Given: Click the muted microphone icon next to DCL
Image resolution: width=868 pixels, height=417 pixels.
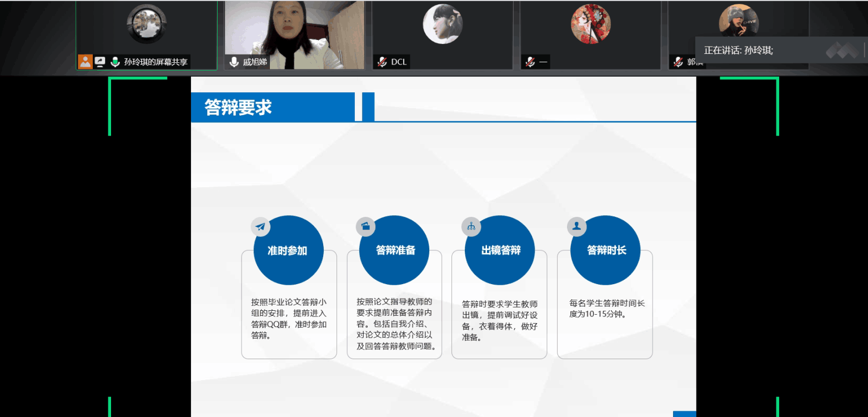Looking at the screenshot, I should tap(382, 62).
